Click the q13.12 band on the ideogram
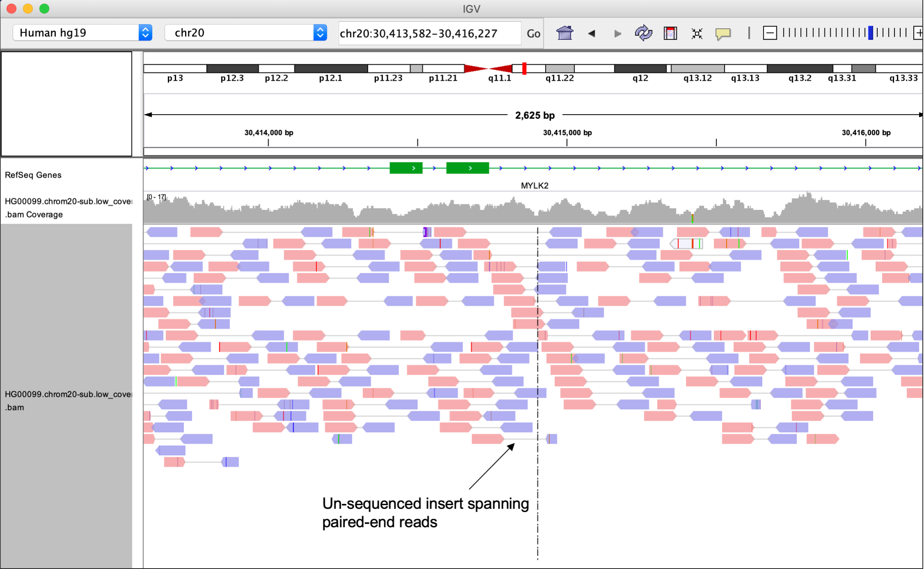 [698, 68]
